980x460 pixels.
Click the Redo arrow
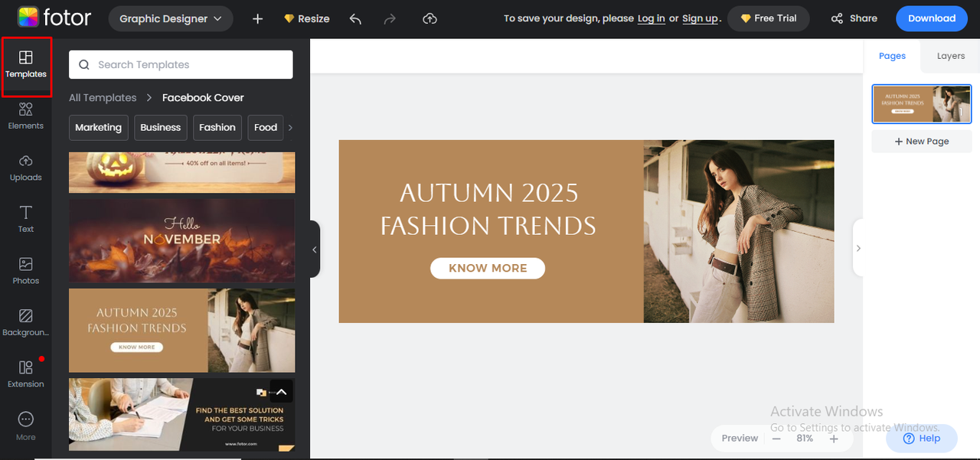click(390, 18)
